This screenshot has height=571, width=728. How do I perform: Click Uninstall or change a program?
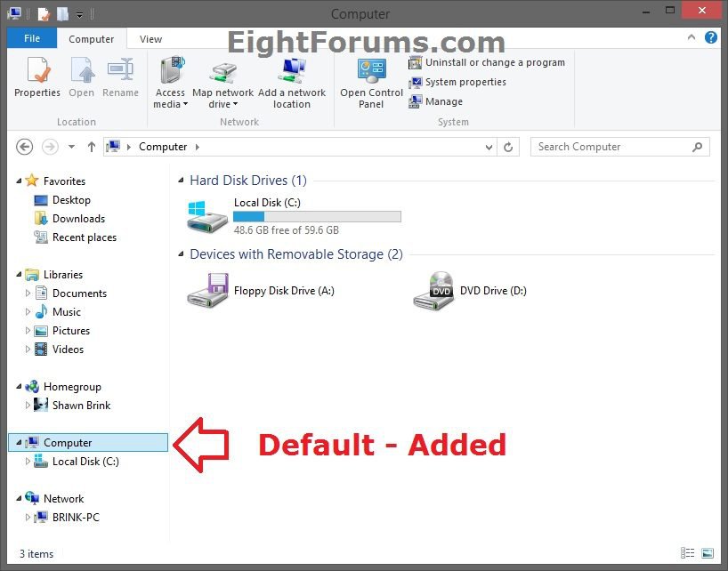[487, 62]
